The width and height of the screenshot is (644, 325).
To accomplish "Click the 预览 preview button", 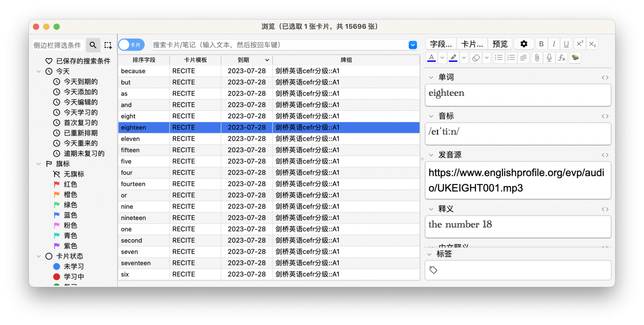I will click(x=500, y=44).
